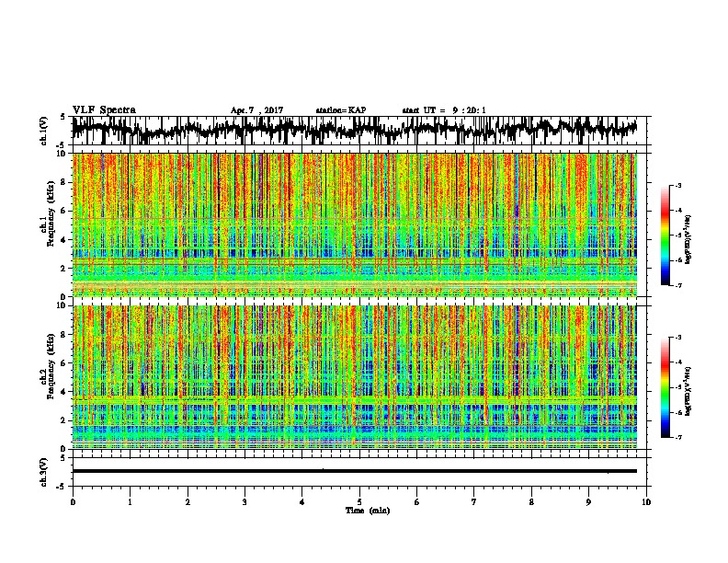The width and height of the screenshot is (728, 563).
Task: Click the ch.2 color bar log(PSD) unit label
Action: click(688, 391)
